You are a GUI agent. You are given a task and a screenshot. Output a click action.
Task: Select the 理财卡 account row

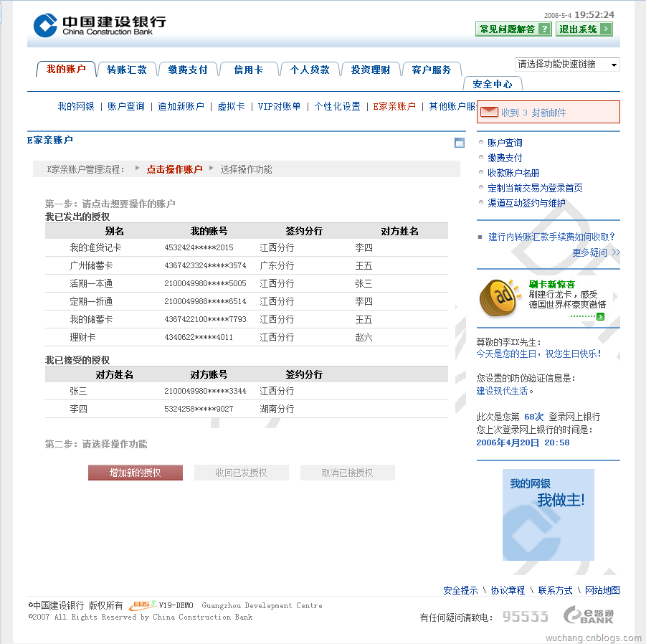pyautogui.click(x=247, y=338)
